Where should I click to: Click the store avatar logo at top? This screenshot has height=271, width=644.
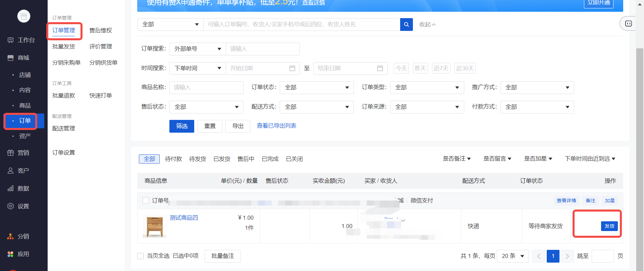tap(24, 16)
